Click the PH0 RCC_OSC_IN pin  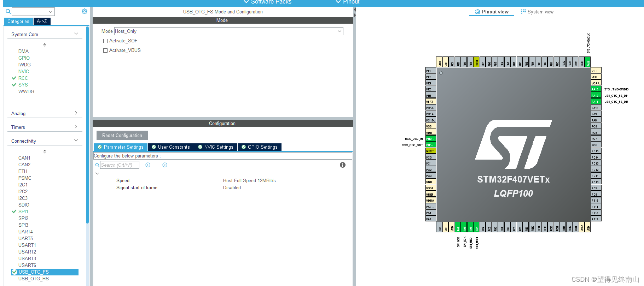pyautogui.click(x=430, y=139)
